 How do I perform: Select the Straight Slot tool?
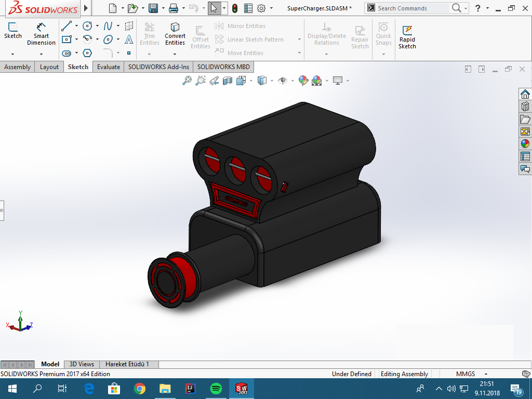click(x=66, y=54)
